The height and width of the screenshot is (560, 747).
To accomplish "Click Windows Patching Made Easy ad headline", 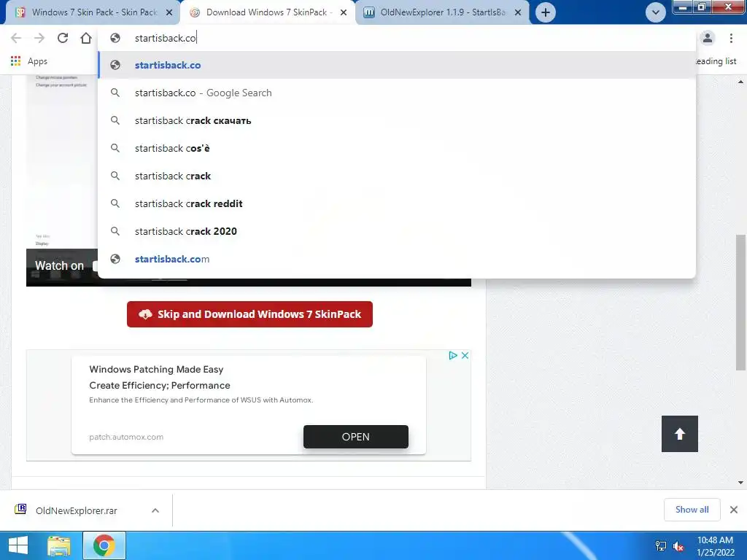I will click(156, 369).
